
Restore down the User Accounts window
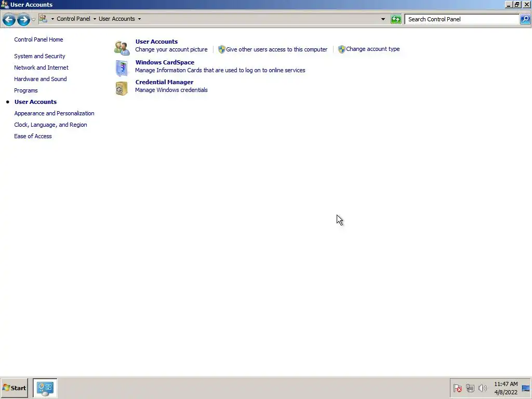click(x=517, y=5)
